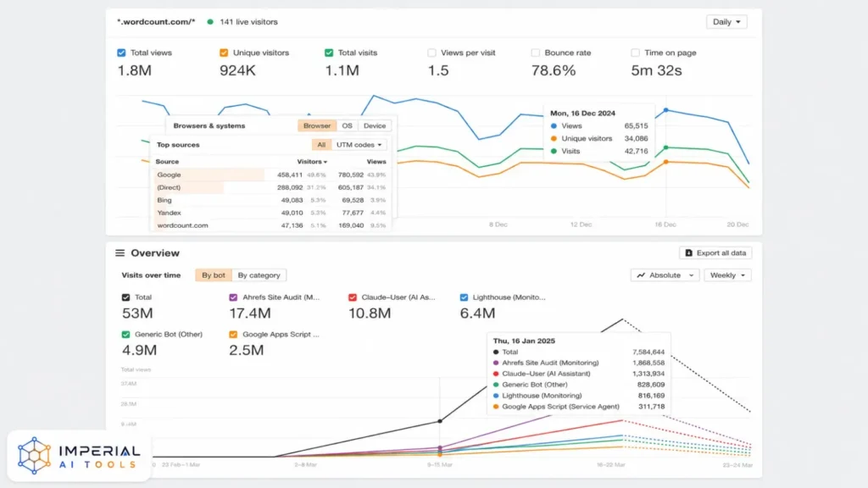Click the 53M total bot visits value
The width and height of the screenshot is (868, 488).
[x=137, y=313]
